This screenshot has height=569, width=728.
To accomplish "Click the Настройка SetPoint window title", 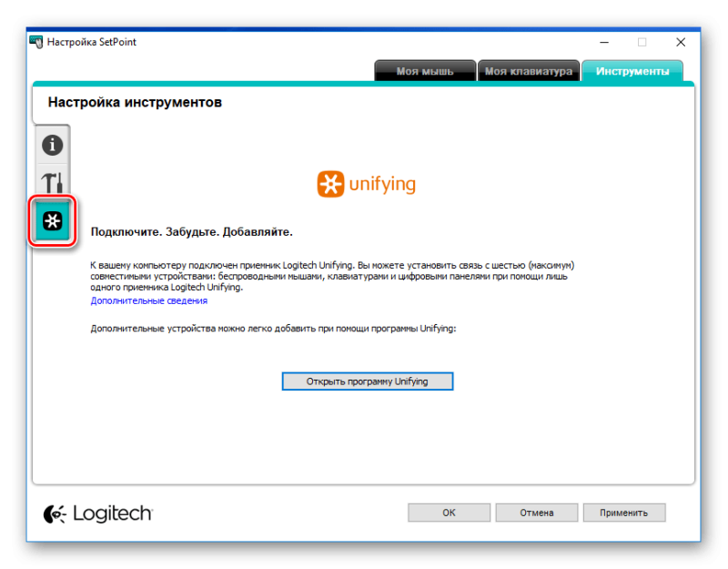I will coord(92,42).
